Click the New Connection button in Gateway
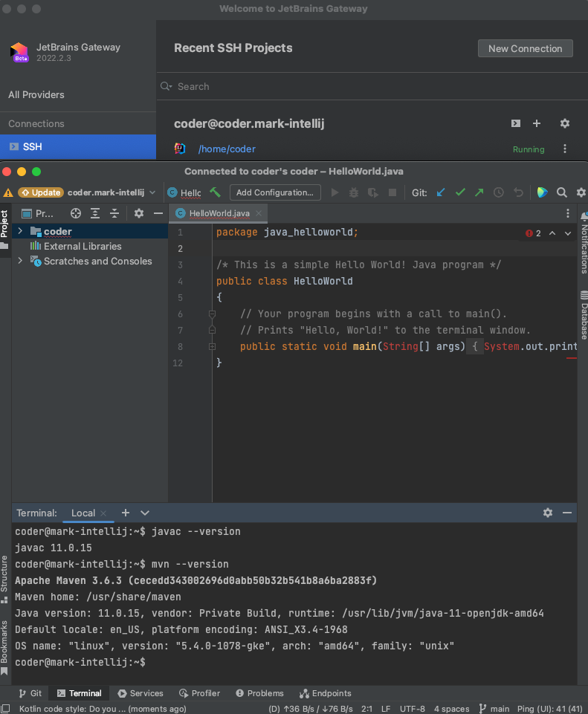588x714 pixels. pos(525,48)
